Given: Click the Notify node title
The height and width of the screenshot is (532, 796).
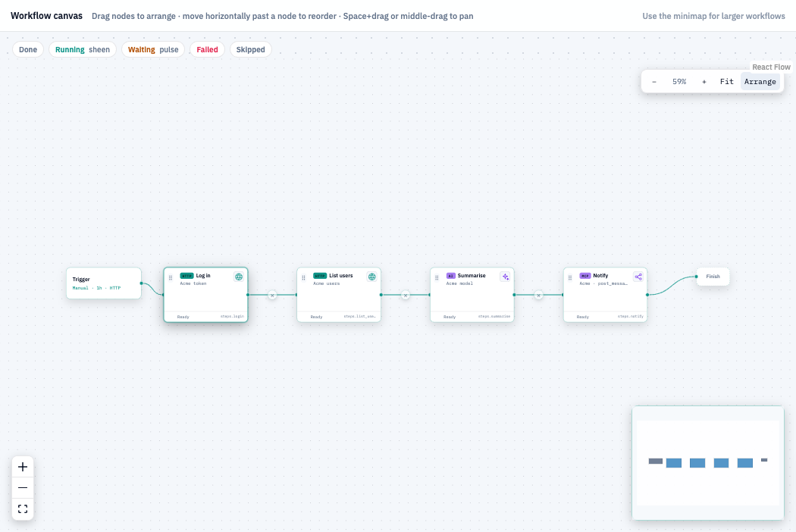Looking at the screenshot, I should point(600,276).
